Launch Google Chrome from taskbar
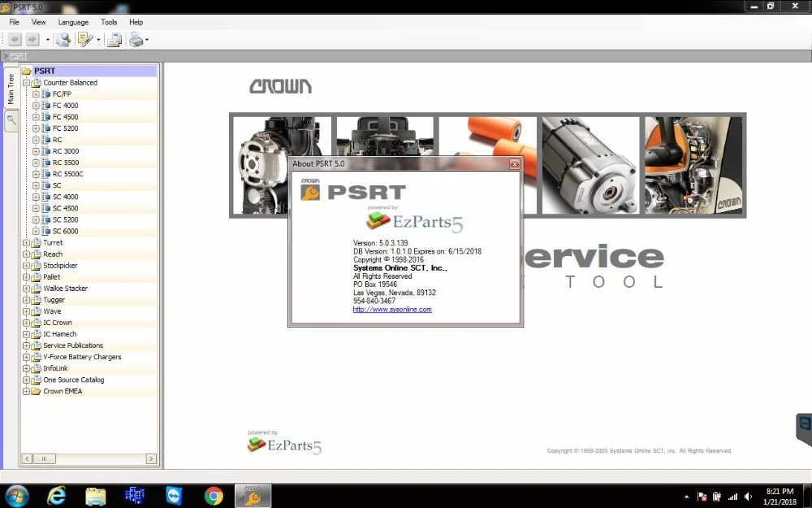Image resolution: width=812 pixels, height=508 pixels. (214, 496)
